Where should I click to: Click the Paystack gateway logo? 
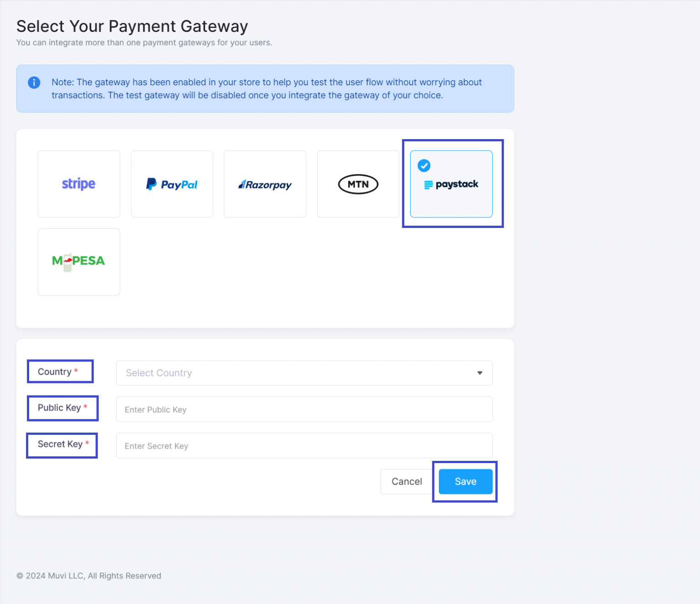click(x=452, y=185)
